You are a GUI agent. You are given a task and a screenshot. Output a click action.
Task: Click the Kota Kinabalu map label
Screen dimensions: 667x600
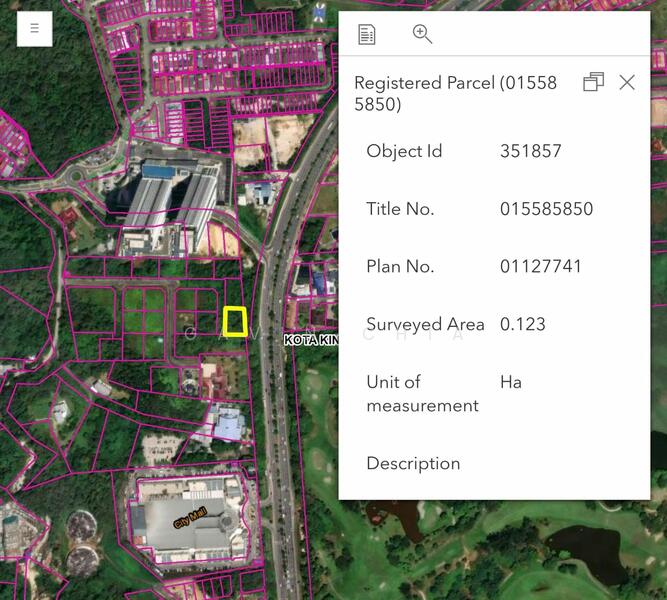[x=310, y=340]
